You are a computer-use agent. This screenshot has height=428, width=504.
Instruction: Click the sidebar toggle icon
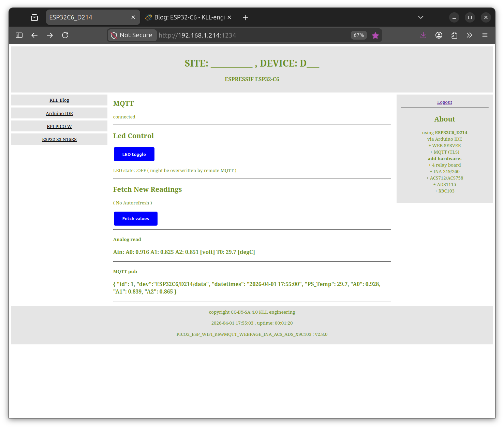coord(19,35)
